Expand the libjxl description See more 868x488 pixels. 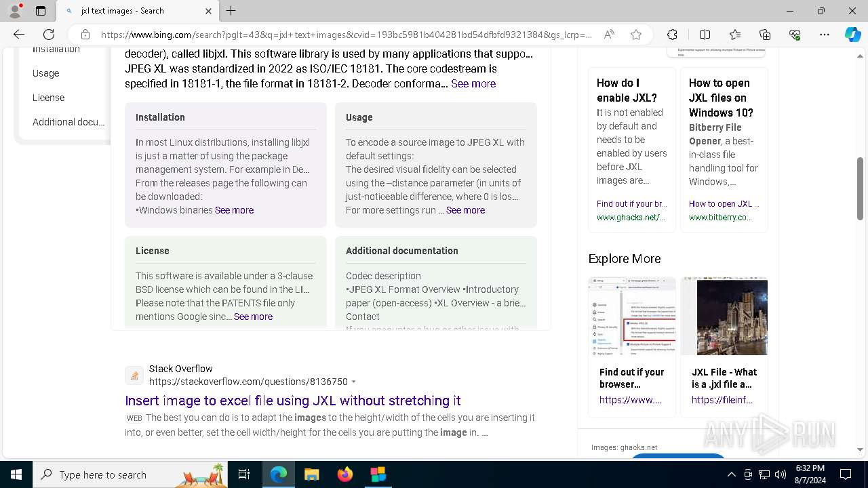(473, 83)
